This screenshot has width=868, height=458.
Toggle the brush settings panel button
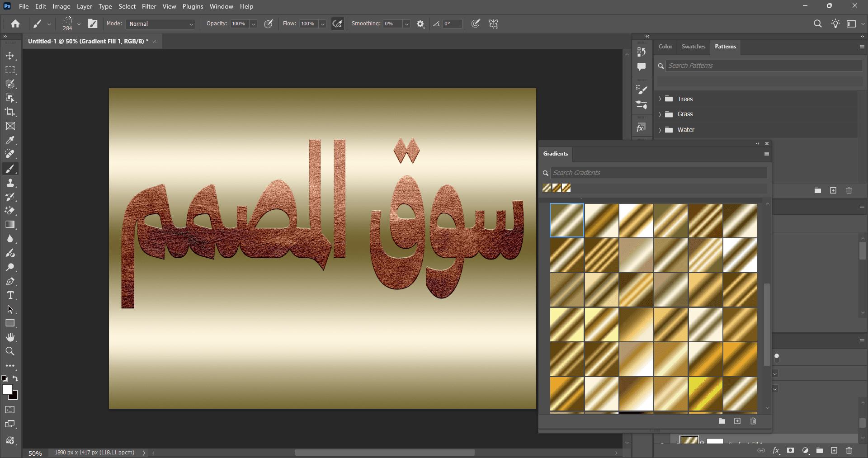coord(93,24)
